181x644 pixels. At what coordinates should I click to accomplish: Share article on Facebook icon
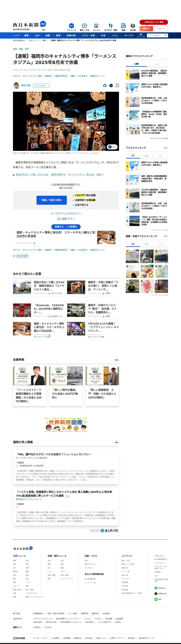click(x=105, y=86)
